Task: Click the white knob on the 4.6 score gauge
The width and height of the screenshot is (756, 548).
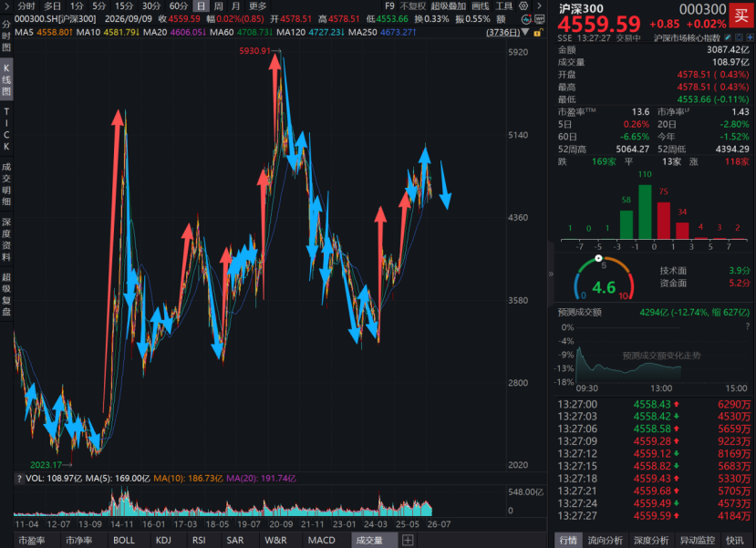Action: 598,258
